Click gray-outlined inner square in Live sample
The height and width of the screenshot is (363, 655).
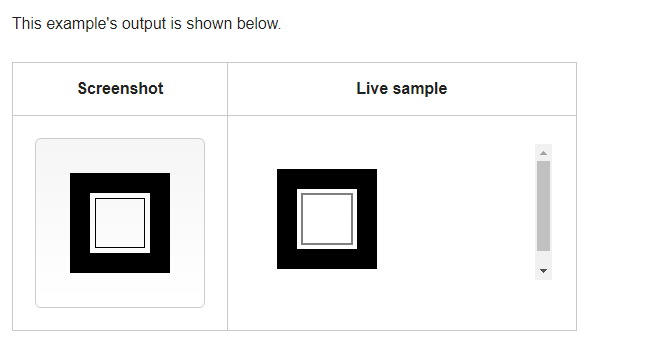pyautogui.click(x=327, y=219)
